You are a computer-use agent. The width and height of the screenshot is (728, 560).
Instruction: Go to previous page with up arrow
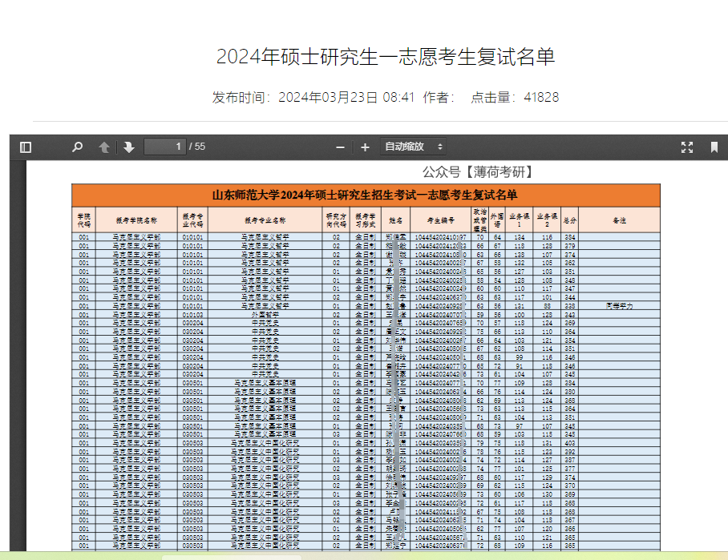point(104,147)
